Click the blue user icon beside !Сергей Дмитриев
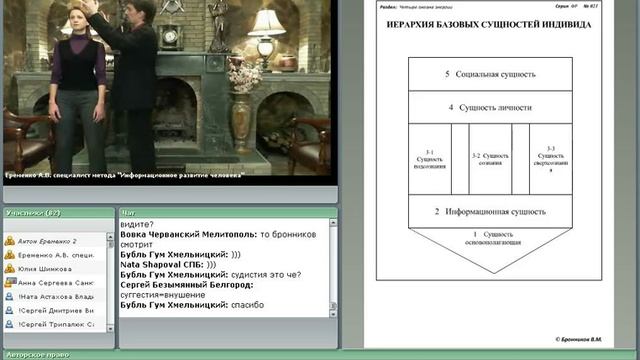Screen dimensions: 640x360 tap(9, 311)
